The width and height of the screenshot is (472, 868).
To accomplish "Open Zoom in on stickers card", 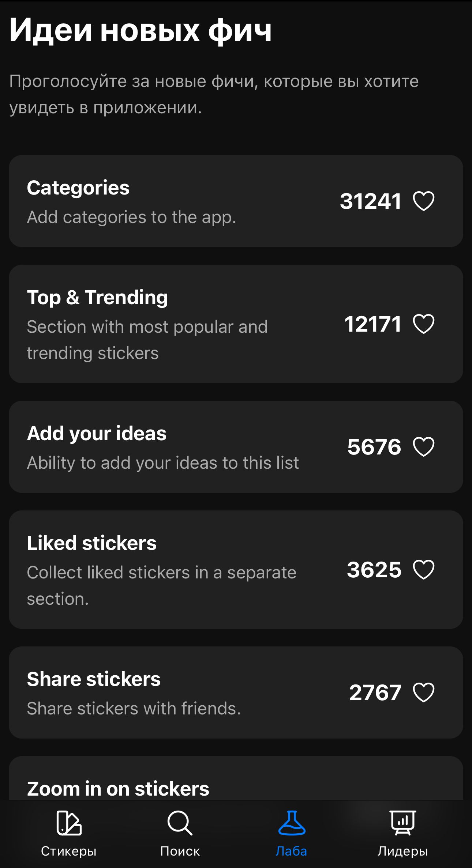I will 118,788.
